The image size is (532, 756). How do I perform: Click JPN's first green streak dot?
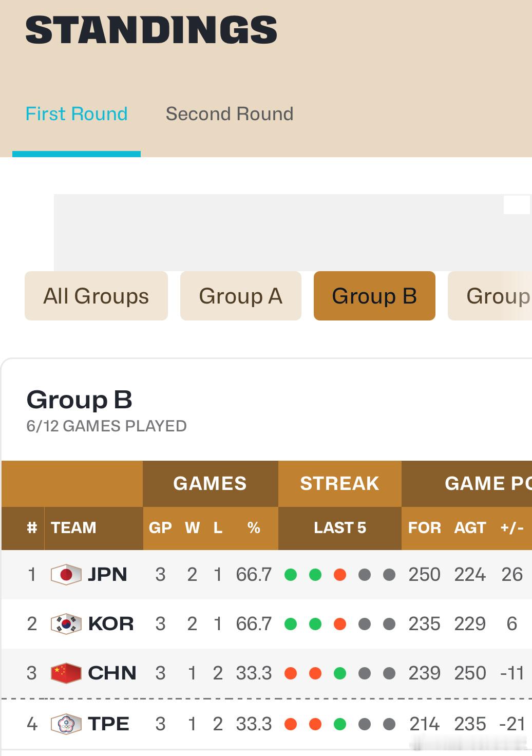(x=291, y=575)
